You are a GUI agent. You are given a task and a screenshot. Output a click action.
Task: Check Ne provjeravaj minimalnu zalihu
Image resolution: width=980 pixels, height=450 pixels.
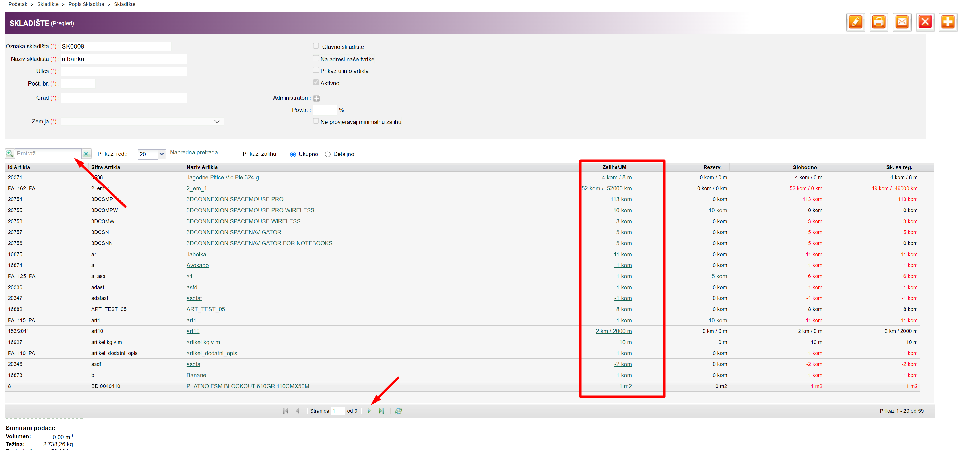(x=316, y=121)
